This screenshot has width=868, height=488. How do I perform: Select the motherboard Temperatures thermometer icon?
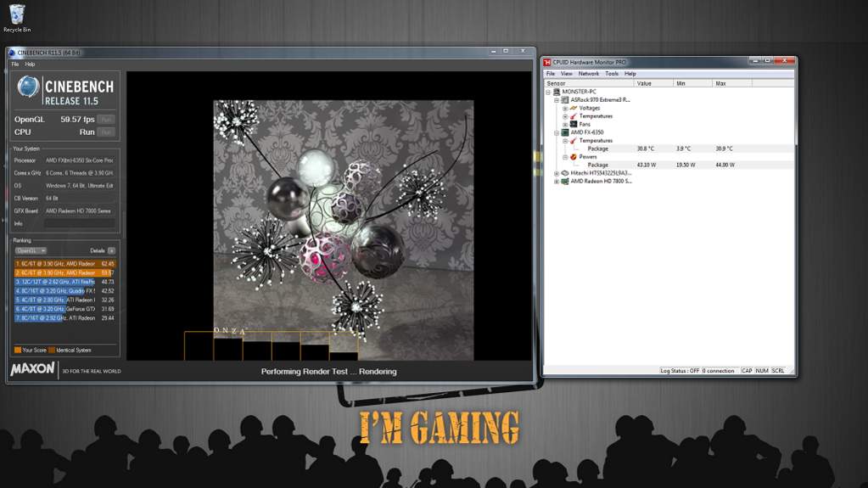click(574, 116)
